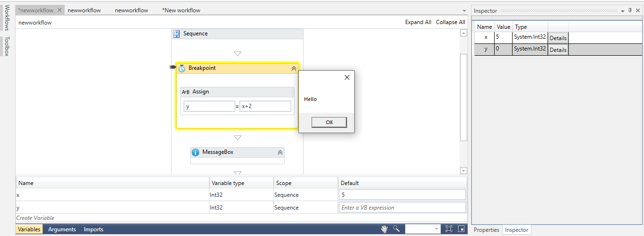
Task: Activate the pan hand tool
Action: point(385,229)
